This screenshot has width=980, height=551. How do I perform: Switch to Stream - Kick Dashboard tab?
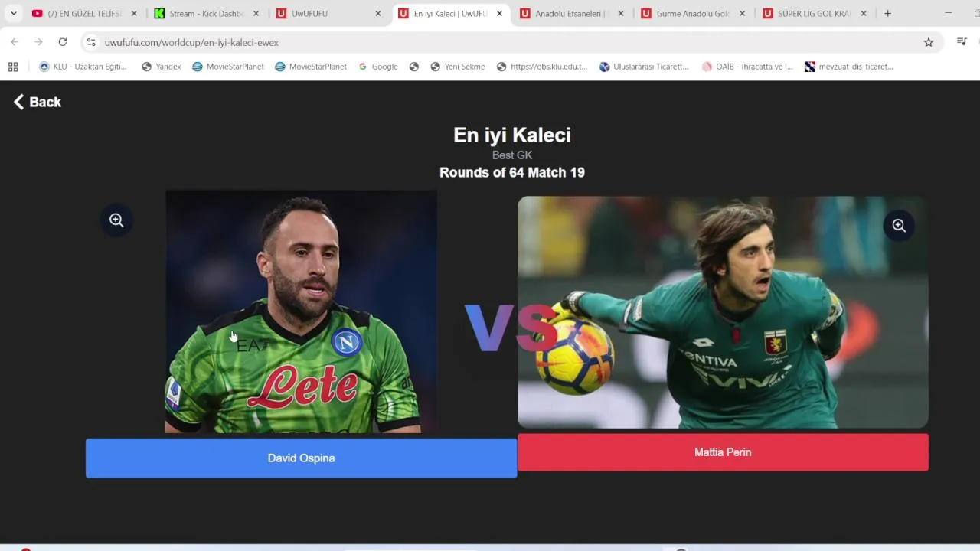click(207, 13)
